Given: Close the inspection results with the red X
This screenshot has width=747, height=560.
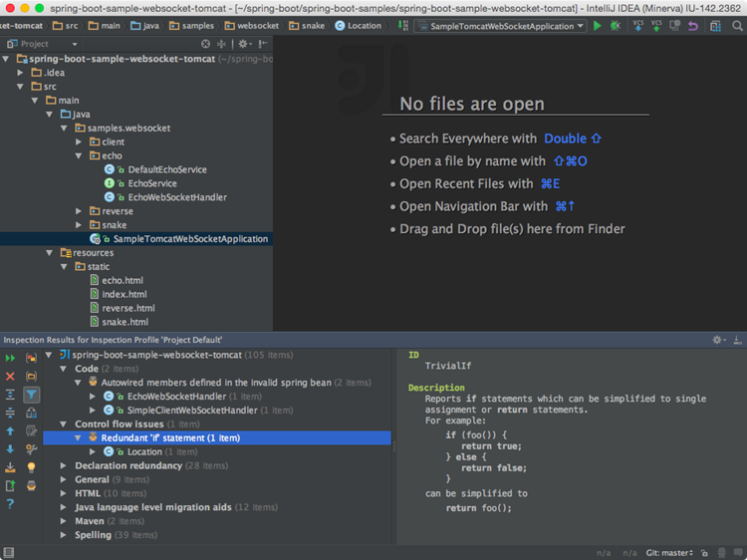Looking at the screenshot, I should tap(10, 377).
